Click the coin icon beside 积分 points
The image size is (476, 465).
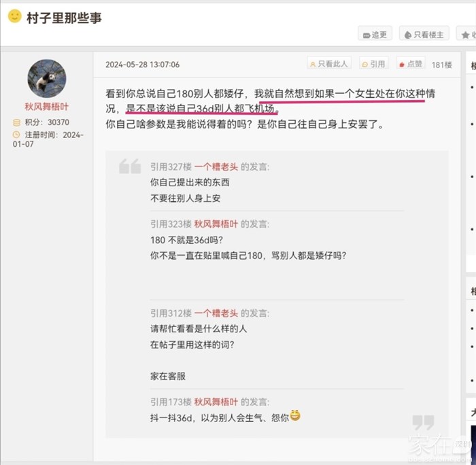pos(16,122)
